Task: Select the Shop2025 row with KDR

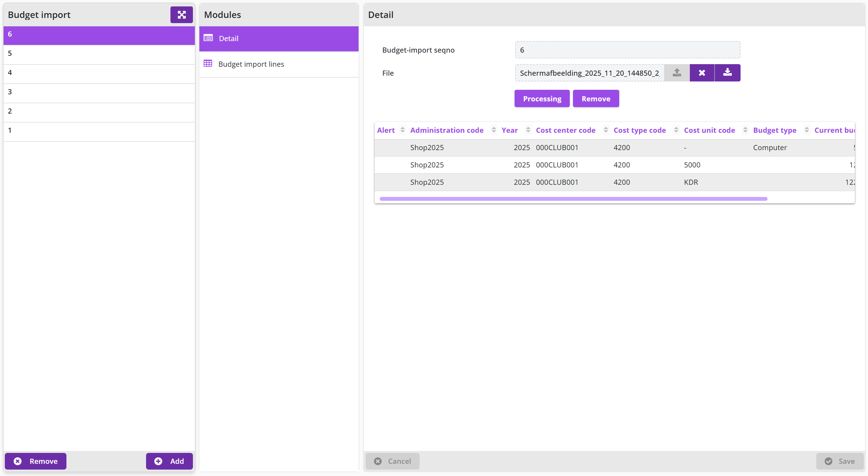Action: pyautogui.click(x=615, y=182)
